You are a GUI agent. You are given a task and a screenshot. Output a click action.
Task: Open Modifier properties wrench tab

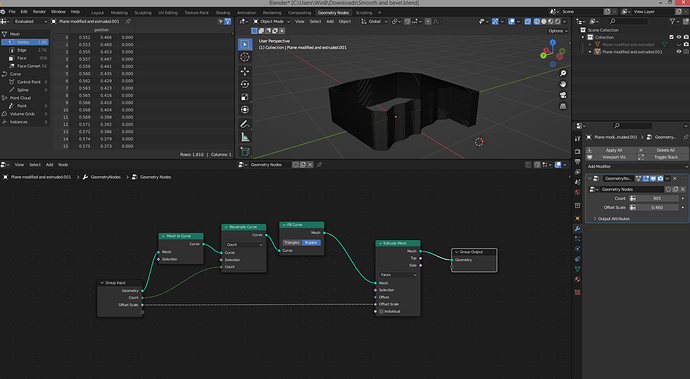pos(577,228)
